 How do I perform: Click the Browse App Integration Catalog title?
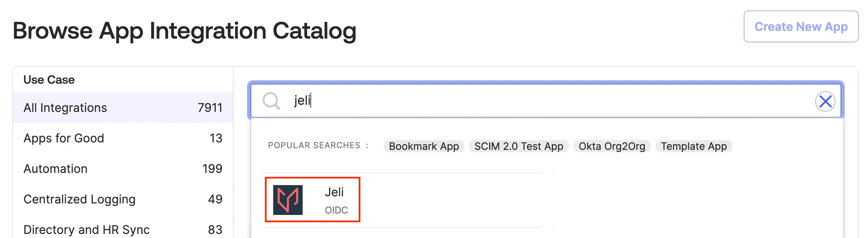click(x=185, y=31)
